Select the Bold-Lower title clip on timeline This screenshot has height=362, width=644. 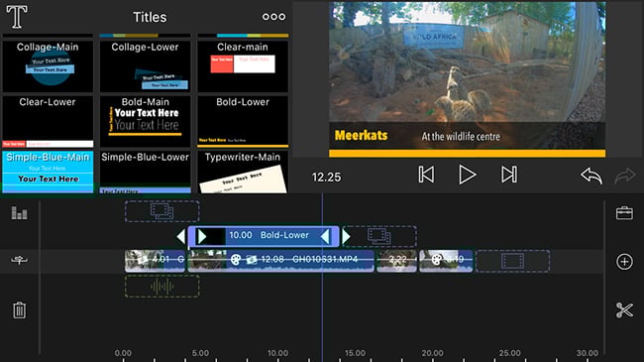click(x=264, y=236)
